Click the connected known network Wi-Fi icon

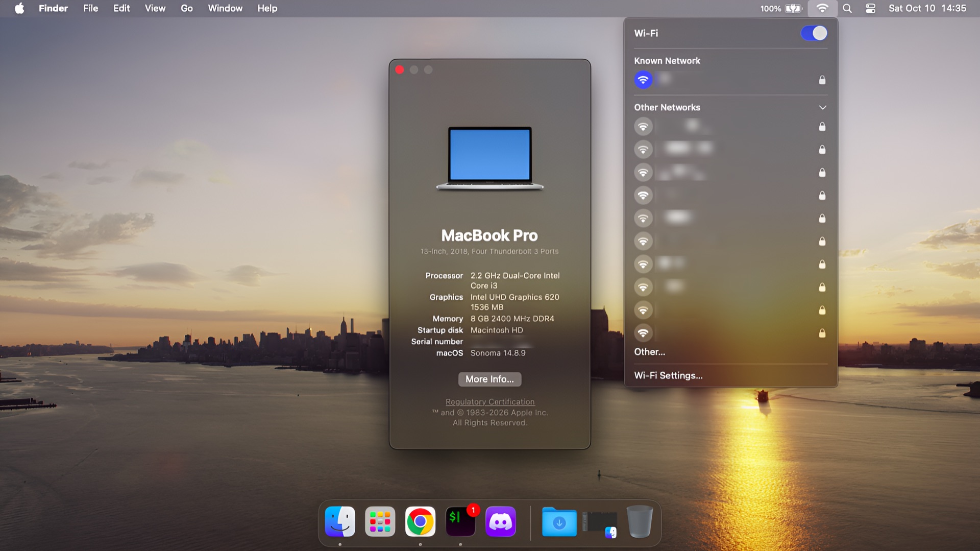[x=643, y=80]
